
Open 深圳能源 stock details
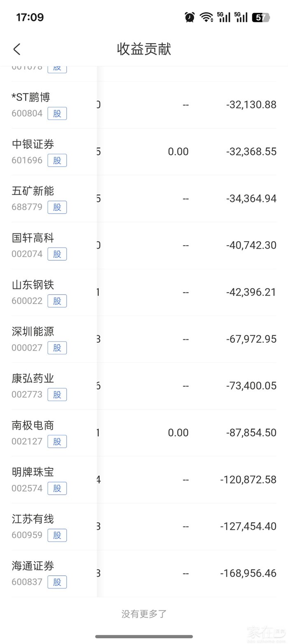point(33,332)
